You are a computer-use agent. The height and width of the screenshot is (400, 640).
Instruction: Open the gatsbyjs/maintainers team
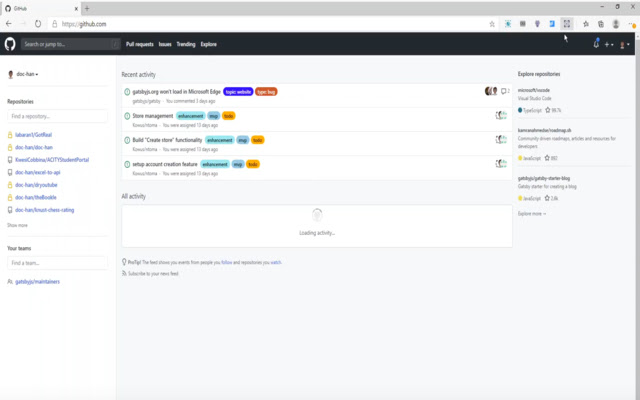click(x=37, y=282)
